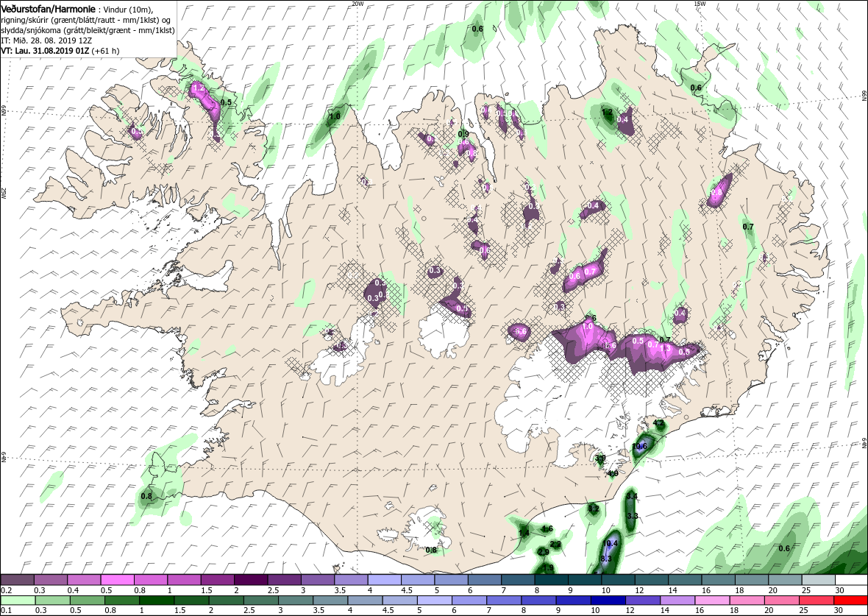This screenshot has height=616, width=868.
Task: Click the 25W longitude label
Action: tap(4, 192)
